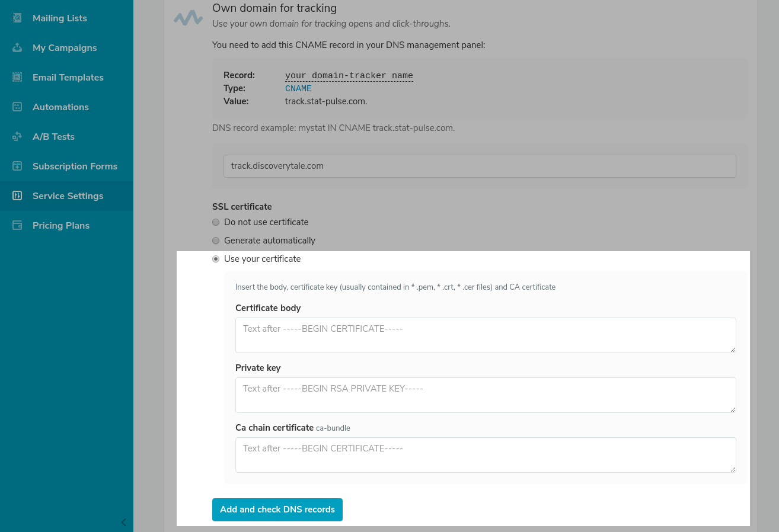Click the 'Private key' label

(x=258, y=368)
